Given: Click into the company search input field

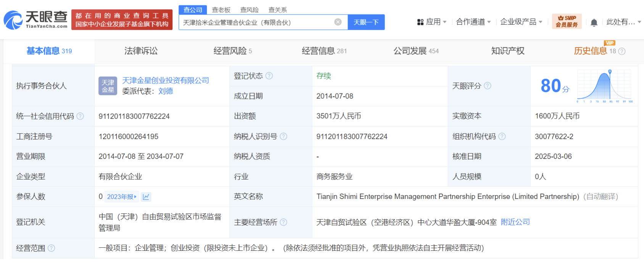Looking at the screenshot, I should [x=256, y=22].
